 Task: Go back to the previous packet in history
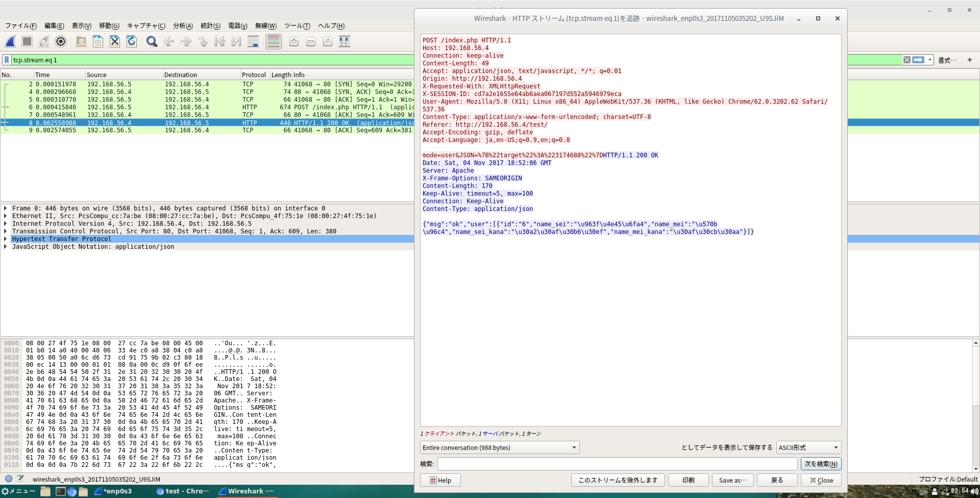[168, 42]
